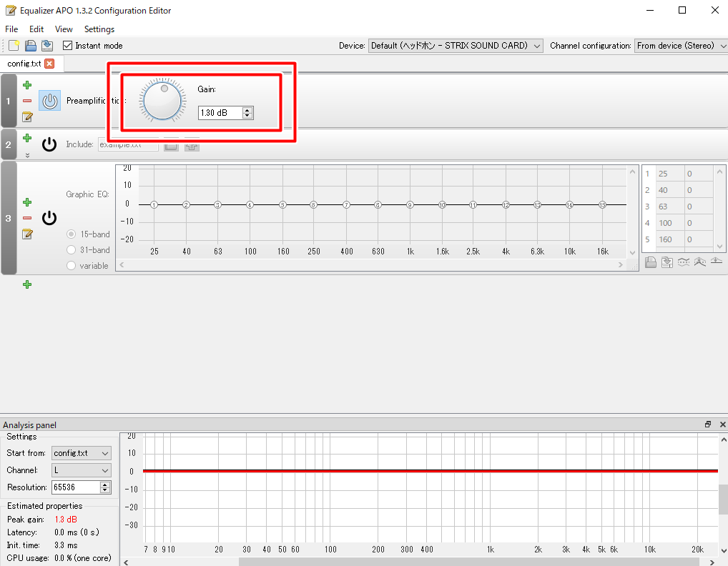728x566 pixels.
Task: Close the Analysis panel
Action: click(722, 424)
